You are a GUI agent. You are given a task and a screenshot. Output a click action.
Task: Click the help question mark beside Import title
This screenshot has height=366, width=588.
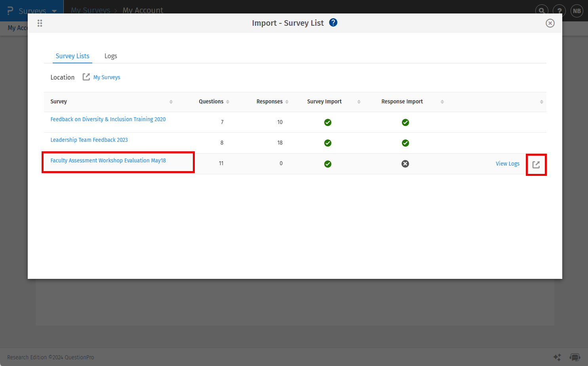coord(333,23)
